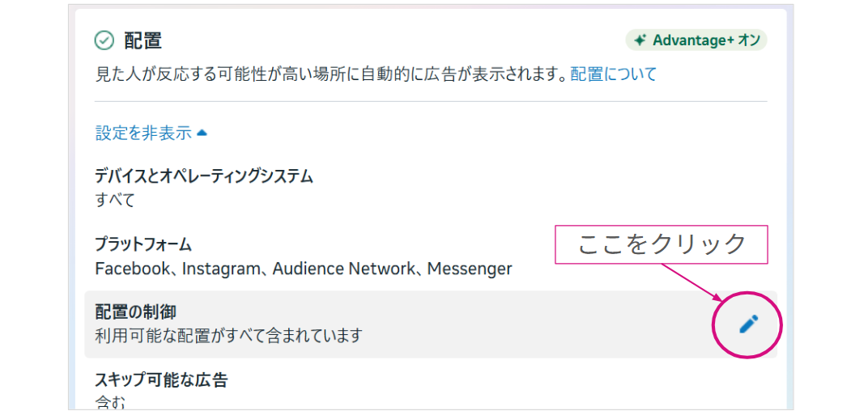Click the スキップ可能な広告 heading
This screenshot has height=411, width=868.
[x=161, y=379]
